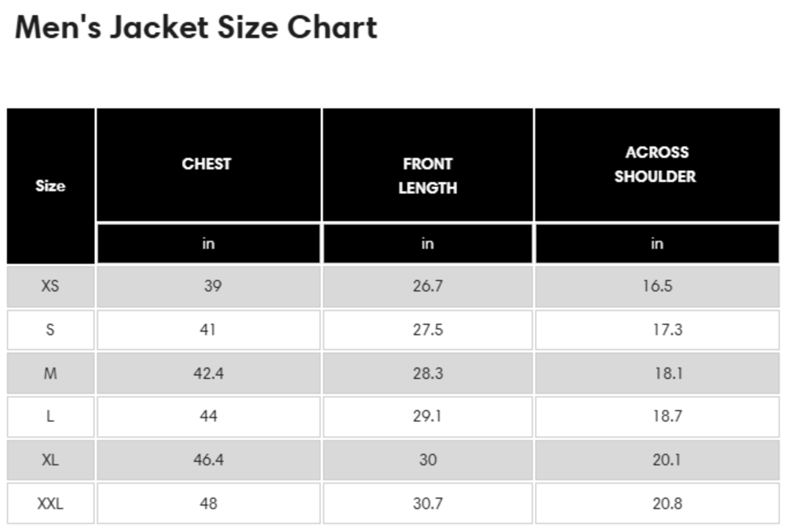Click the S size row label
The image size is (804, 532).
pyautogui.click(x=50, y=330)
